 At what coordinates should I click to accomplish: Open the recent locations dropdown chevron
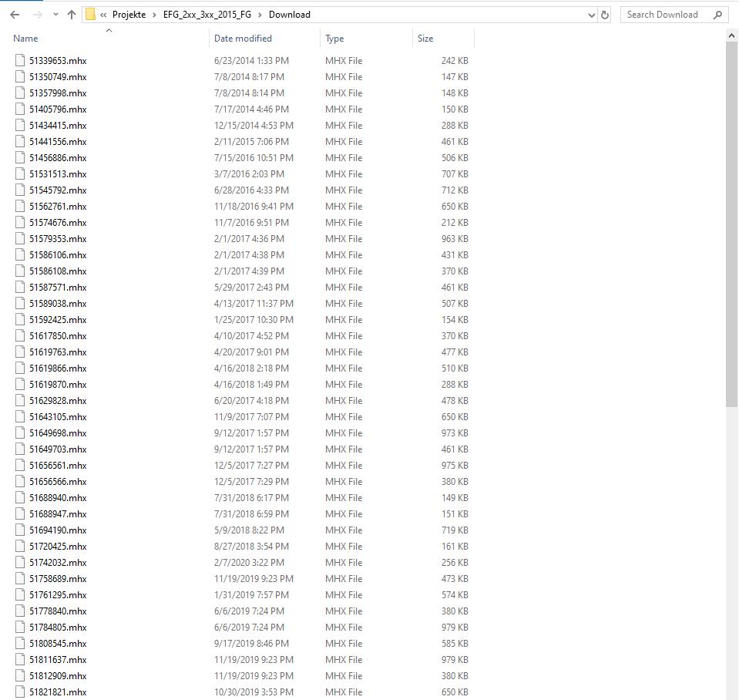(x=55, y=15)
